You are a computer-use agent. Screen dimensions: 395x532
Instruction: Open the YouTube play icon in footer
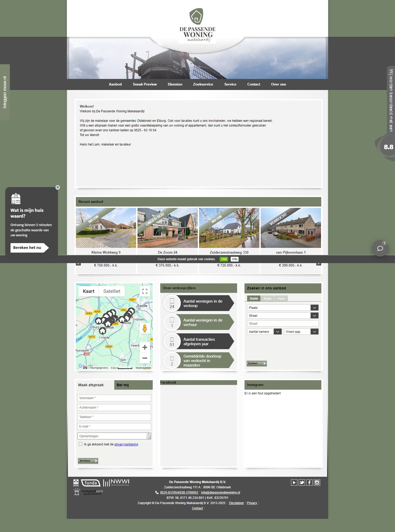coord(294,482)
